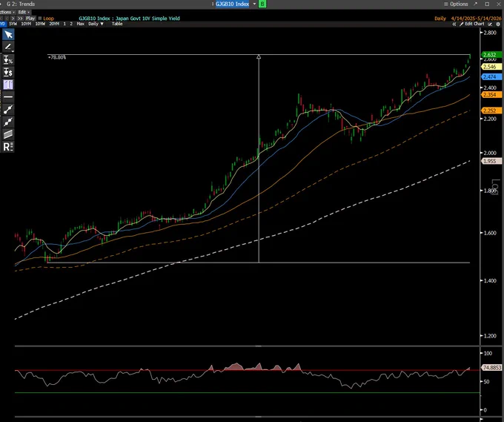
Task: Select the three-point extended line tool
Action: (8, 122)
